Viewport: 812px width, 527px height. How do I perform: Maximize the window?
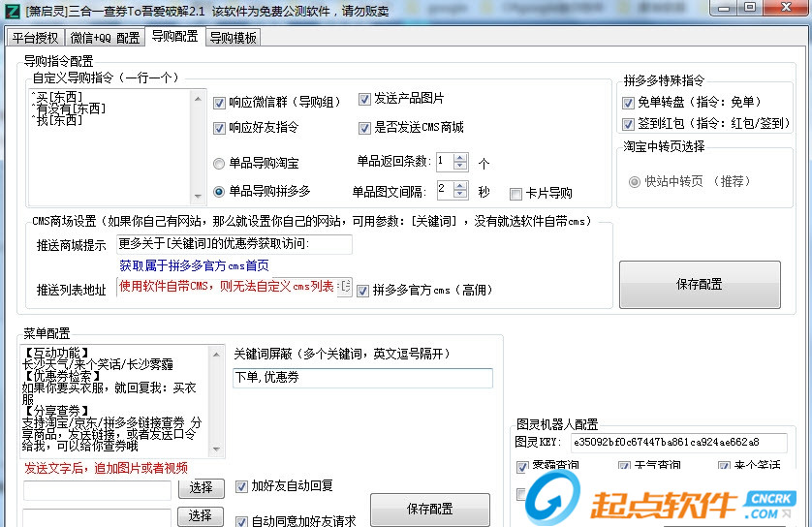750,8
